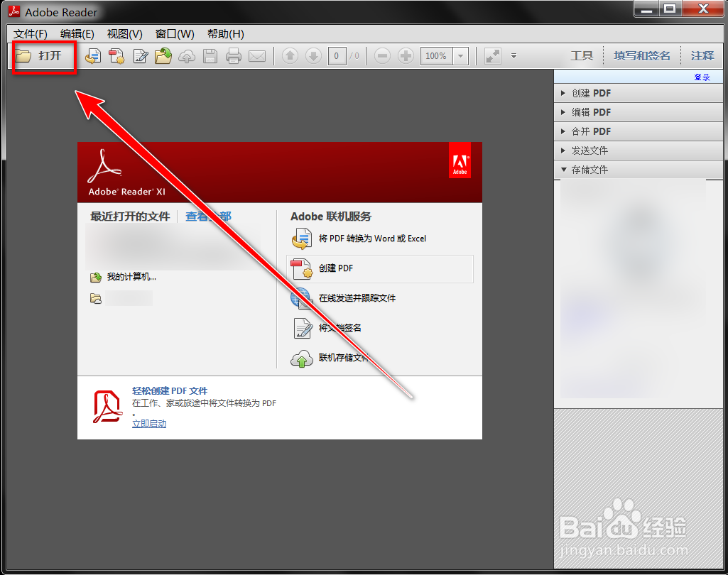
Task: Click the zoom out minus icon
Action: [382, 56]
